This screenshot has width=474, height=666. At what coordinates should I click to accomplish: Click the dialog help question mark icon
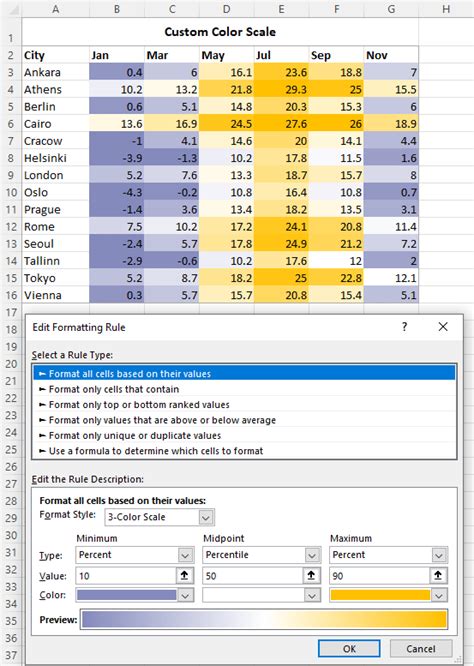click(x=404, y=327)
